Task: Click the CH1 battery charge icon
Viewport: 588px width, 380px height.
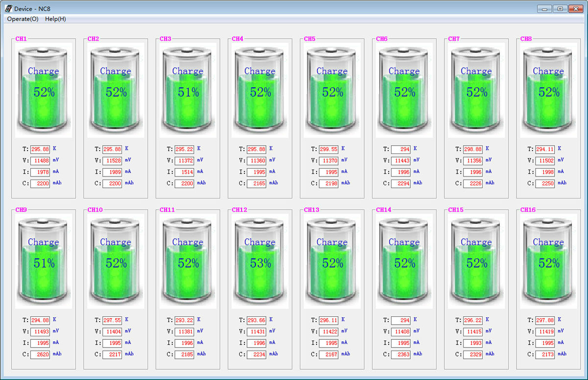Action: [44, 90]
